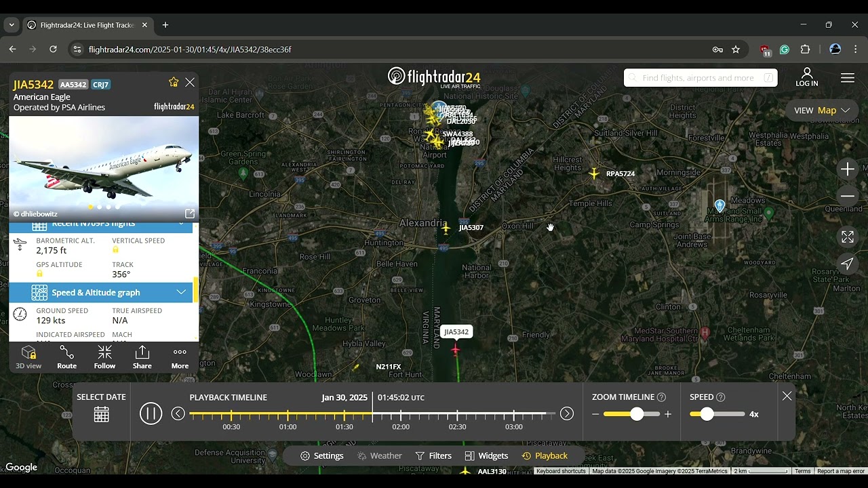The height and width of the screenshot is (488, 868).
Task: Bookmark this page with the star
Action: tap(736, 49)
